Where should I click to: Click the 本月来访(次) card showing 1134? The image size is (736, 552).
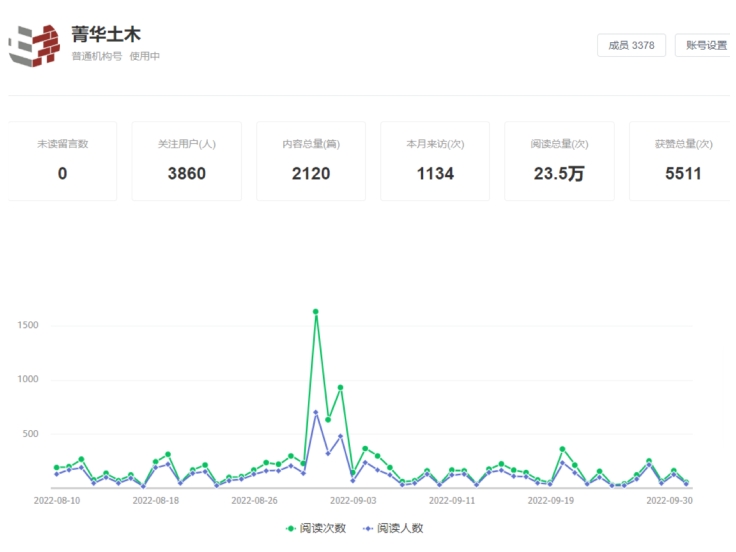tap(435, 161)
